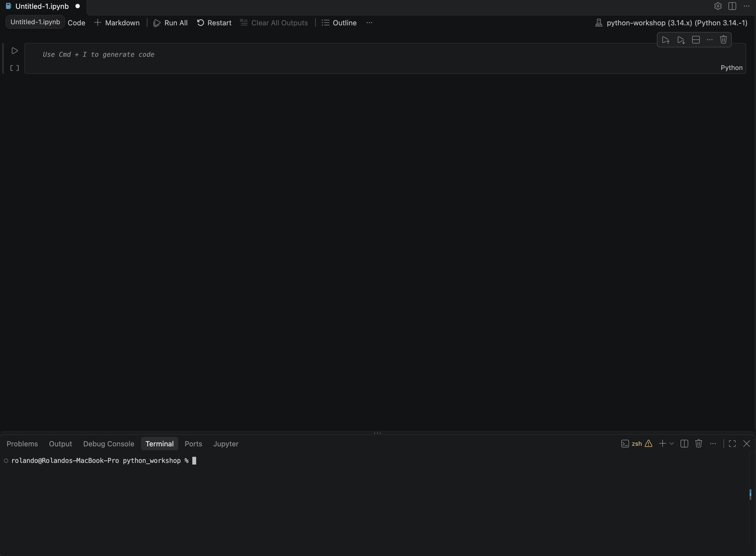Click the terminal scrollbar marker
The height and width of the screenshot is (556, 756).
(x=750, y=494)
